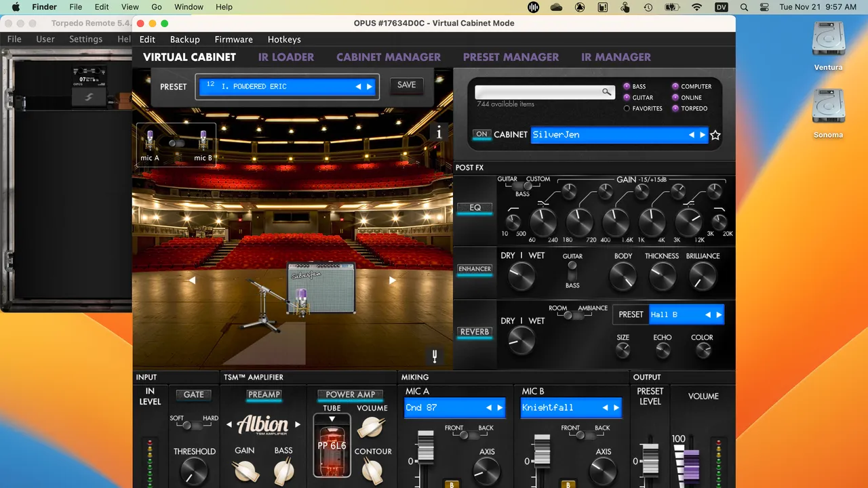Choose the next reverb preset after Hall B
Viewport: 868px width, 488px height.
[719, 314]
